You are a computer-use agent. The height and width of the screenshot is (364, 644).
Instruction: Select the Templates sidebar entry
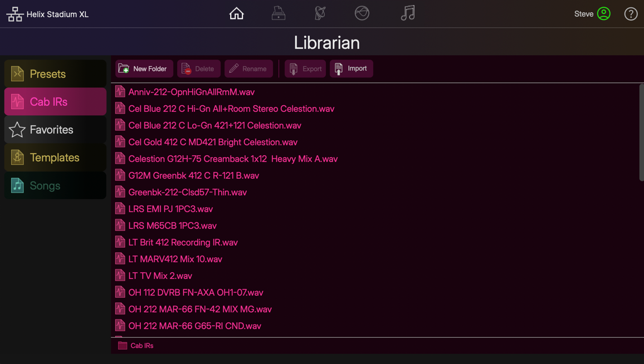[x=55, y=157]
